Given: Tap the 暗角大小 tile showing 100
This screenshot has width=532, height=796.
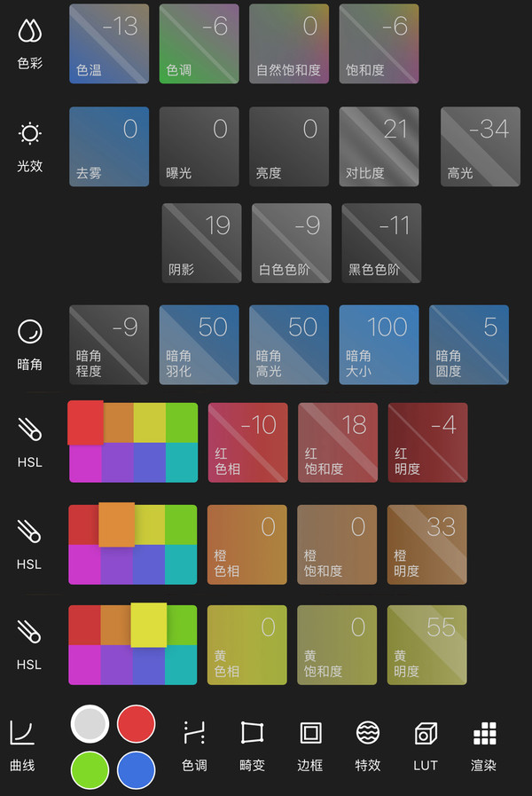Looking at the screenshot, I should [379, 345].
